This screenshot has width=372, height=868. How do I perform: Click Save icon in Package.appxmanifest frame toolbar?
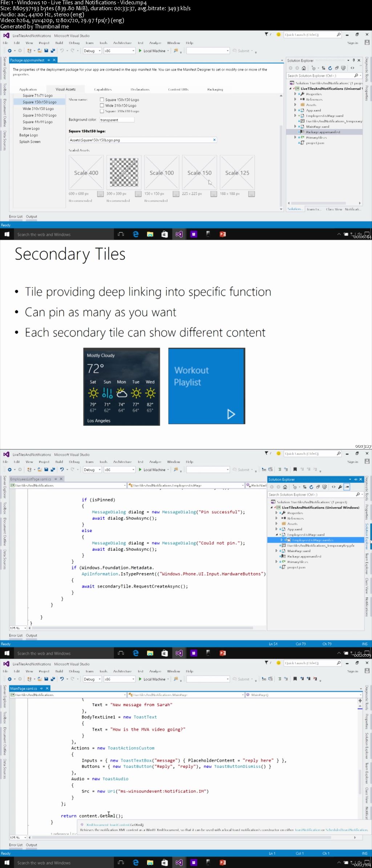coord(46,51)
